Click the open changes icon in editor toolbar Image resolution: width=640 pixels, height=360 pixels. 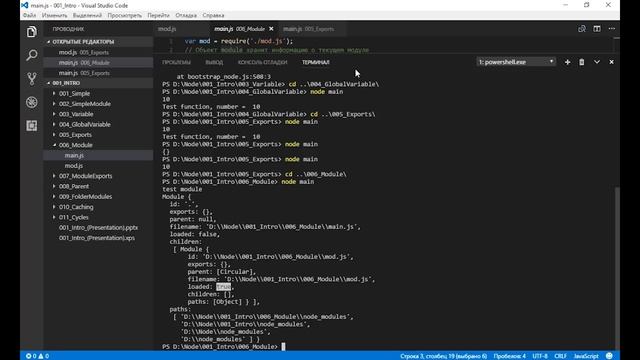coord(582,29)
